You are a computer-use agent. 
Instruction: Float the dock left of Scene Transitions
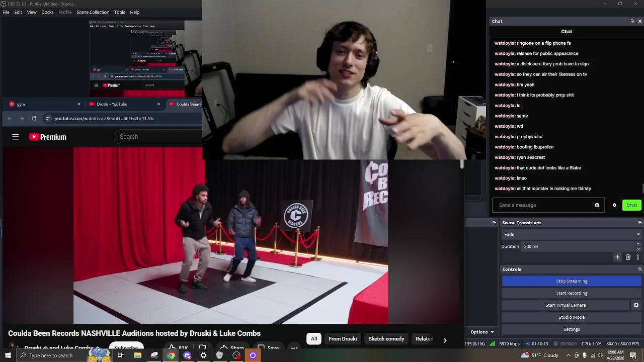pyautogui.click(x=494, y=223)
